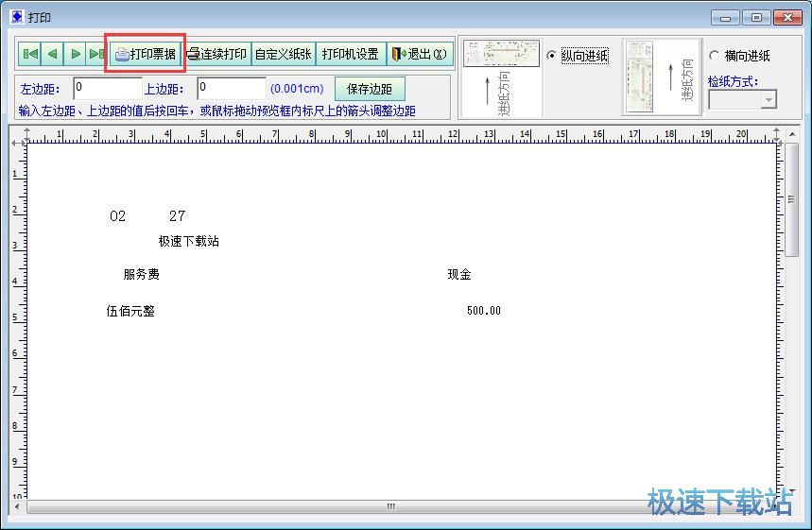Click the 现金 text in preview

[459, 274]
